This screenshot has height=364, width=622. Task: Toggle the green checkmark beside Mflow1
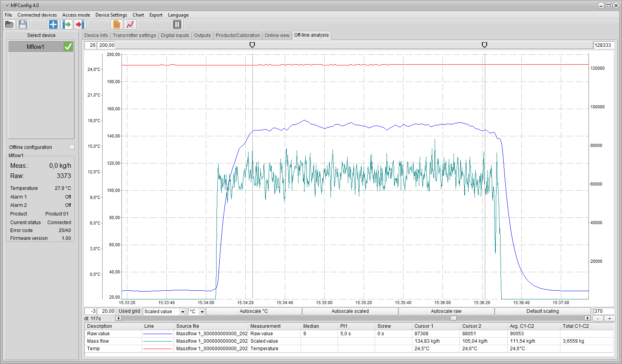pyautogui.click(x=68, y=46)
